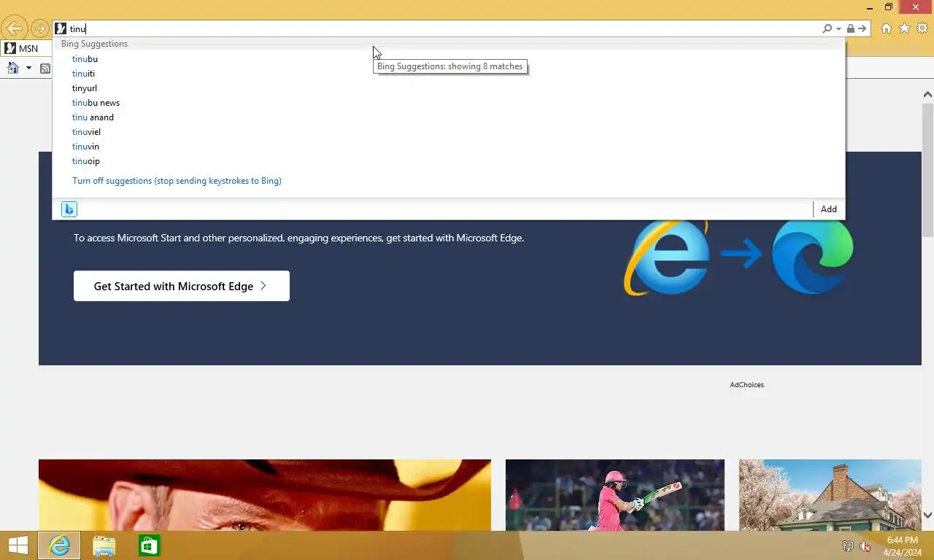The height and width of the screenshot is (560, 934).
Task: Minimize the Internet Explorer window
Action: 868,7
